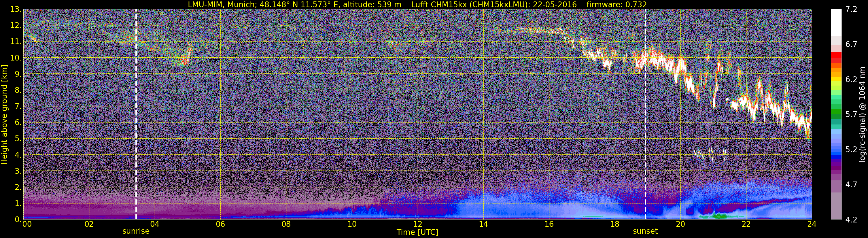Screen dimensions: 868x238
Task: Click the sunset dashed vertical line marker
Action: [x=645, y=114]
